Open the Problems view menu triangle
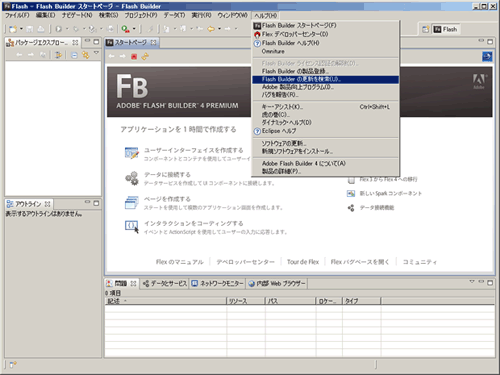The height and width of the screenshot is (375, 500). [472, 282]
